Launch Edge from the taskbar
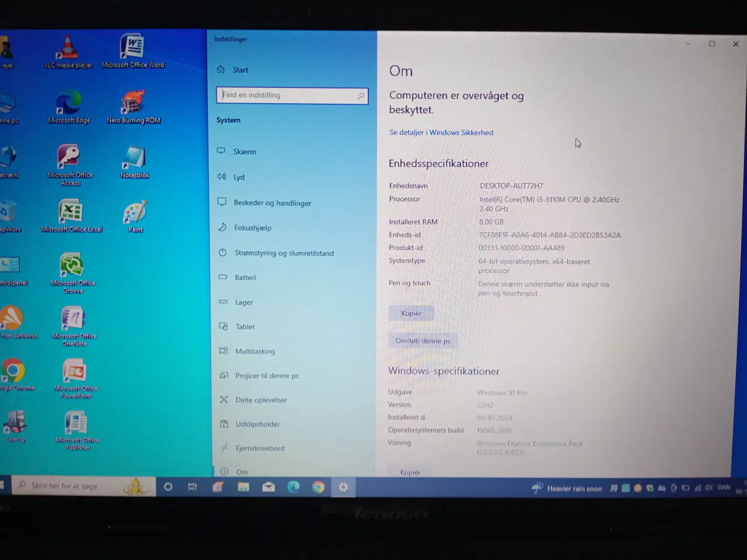This screenshot has height=560, width=747. (x=294, y=487)
